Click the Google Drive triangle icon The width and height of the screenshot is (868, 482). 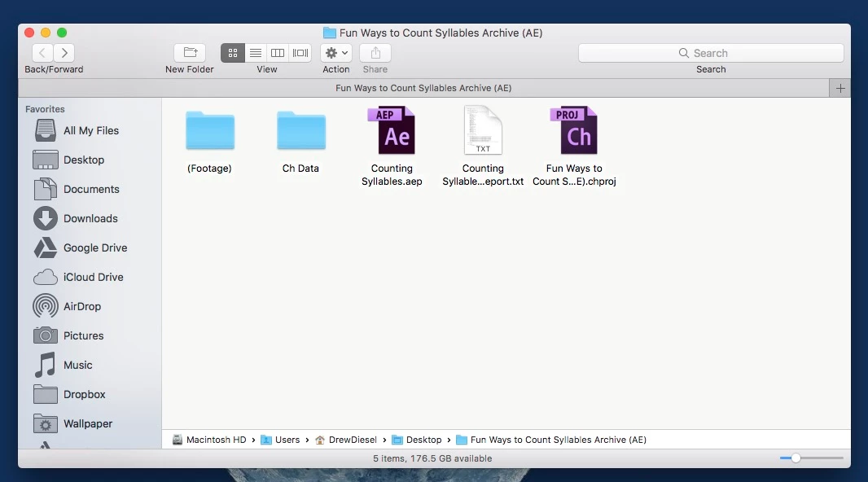click(46, 248)
